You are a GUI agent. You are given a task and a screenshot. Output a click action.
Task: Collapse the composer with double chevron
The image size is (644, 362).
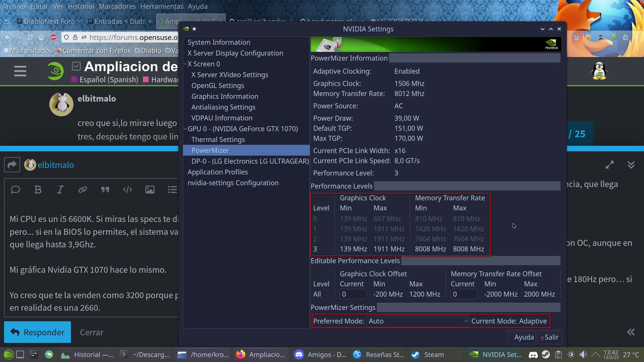631,165
